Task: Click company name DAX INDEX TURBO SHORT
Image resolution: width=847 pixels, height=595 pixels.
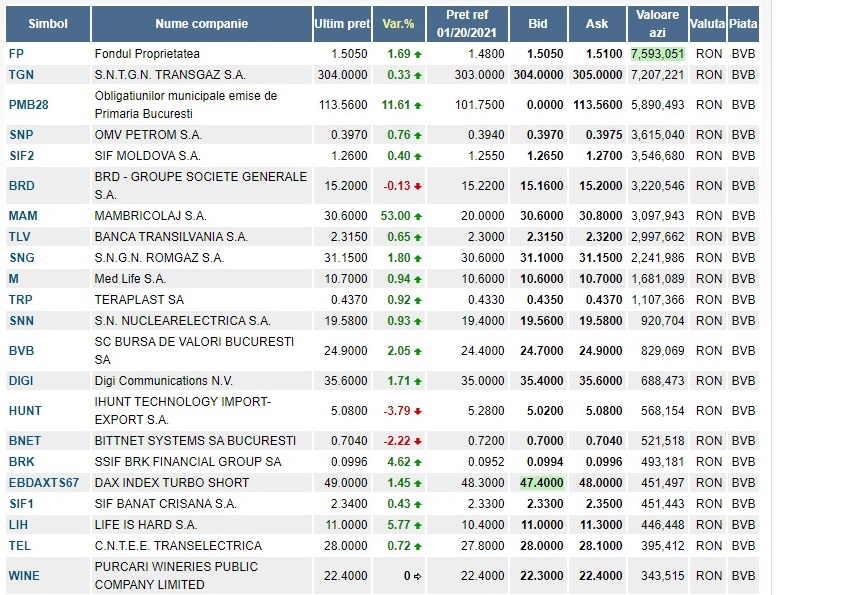Action: [172, 483]
